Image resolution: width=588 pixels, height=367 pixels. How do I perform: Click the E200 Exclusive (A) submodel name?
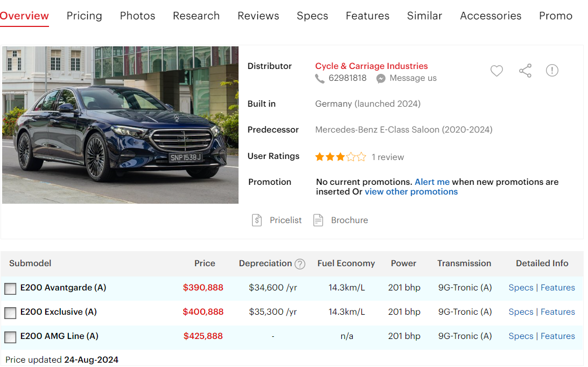pos(59,312)
